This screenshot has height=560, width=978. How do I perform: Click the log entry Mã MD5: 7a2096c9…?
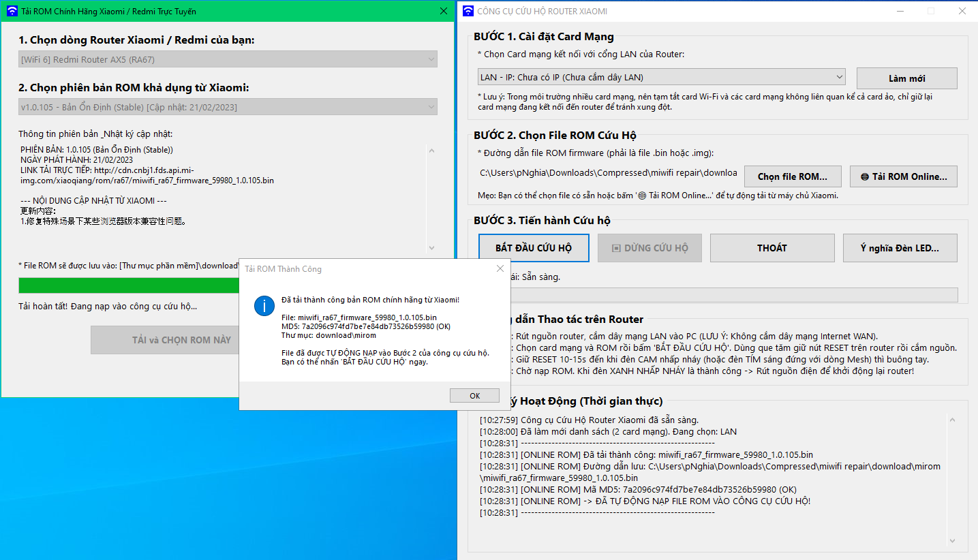[x=638, y=489]
